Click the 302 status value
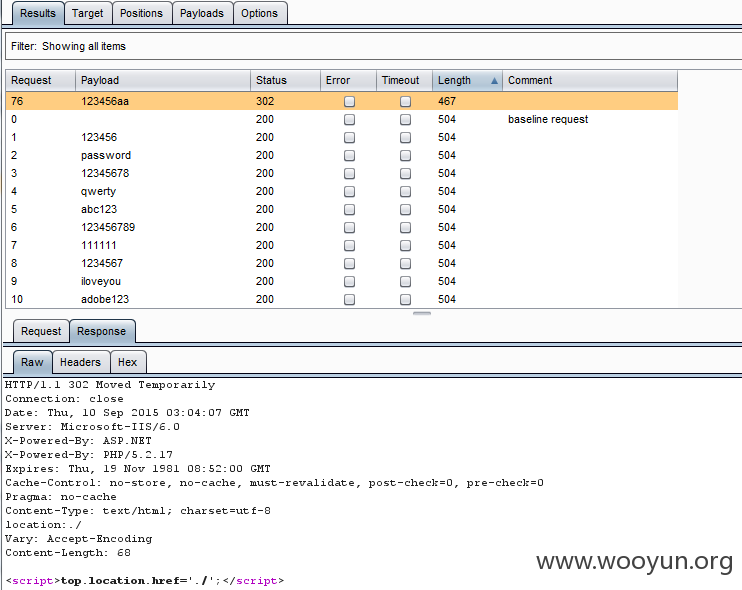742x590 pixels. (265, 101)
